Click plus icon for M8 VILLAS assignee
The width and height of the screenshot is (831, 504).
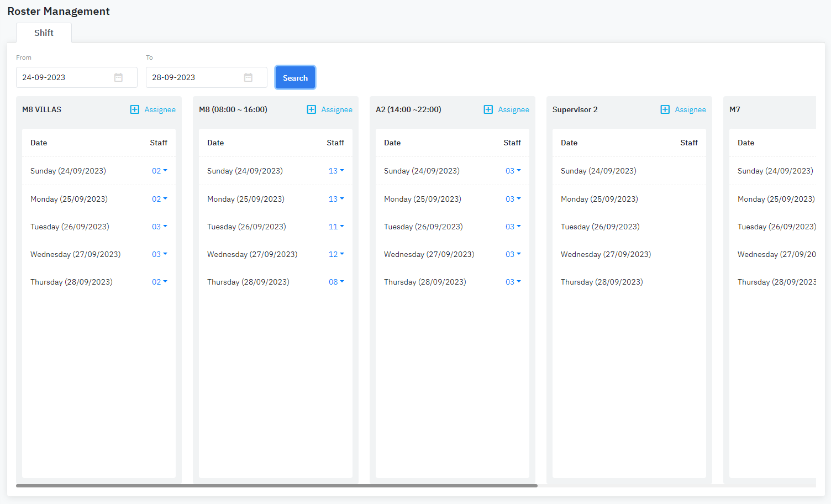(134, 109)
